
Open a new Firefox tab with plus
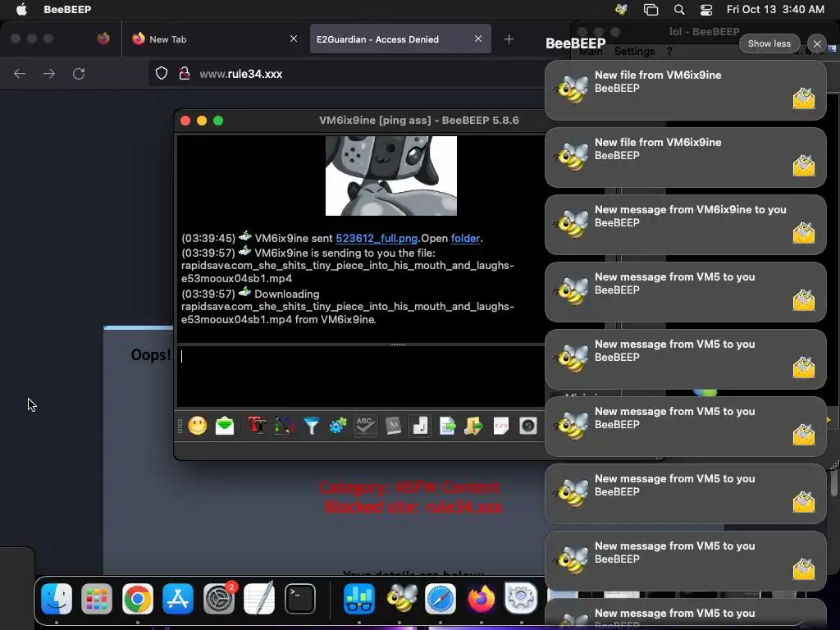(509, 39)
